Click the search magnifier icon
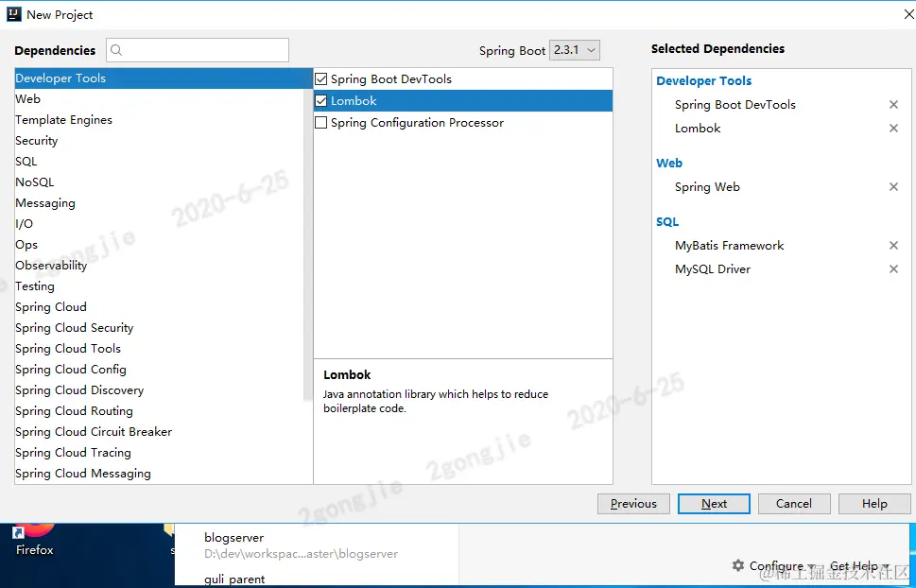This screenshot has width=916, height=588. pos(116,50)
